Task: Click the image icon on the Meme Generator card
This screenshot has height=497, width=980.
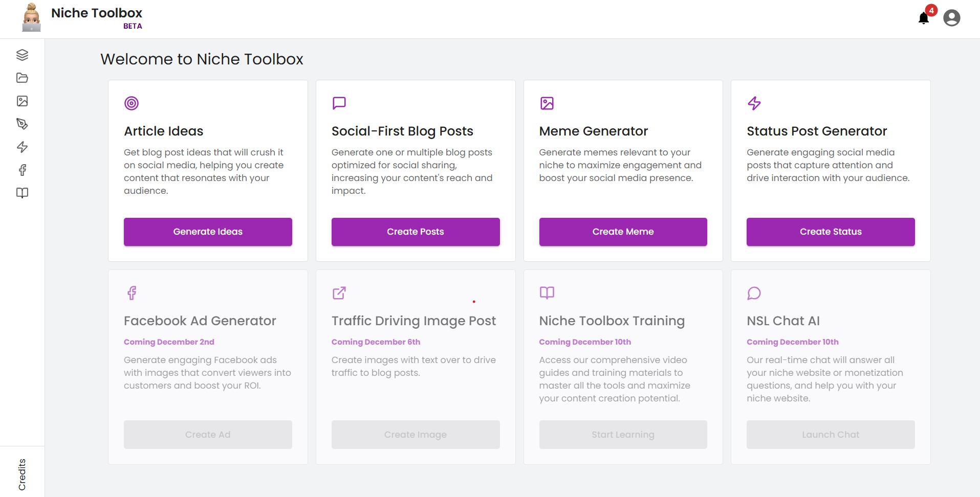Action: click(547, 103)
